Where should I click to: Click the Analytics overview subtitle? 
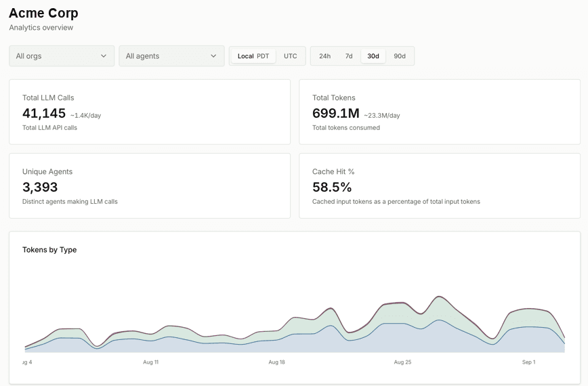(41, 28)
